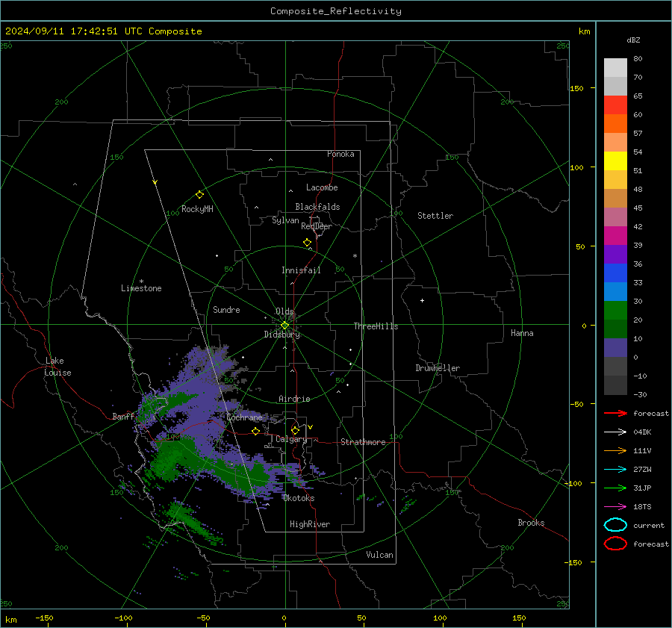Screen dimensions: 672x628
Task: Click the Drumheller city label
Action: (438, 368)
